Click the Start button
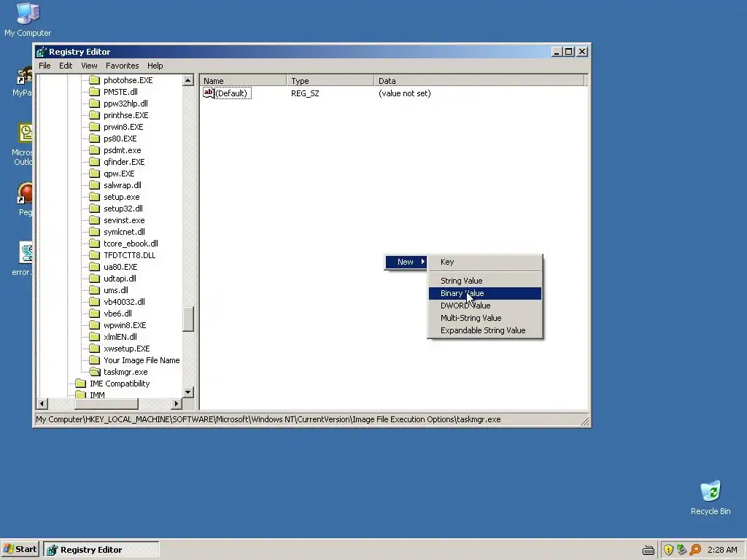The width and height of the screenshot is (747, 560). point(20,550)
